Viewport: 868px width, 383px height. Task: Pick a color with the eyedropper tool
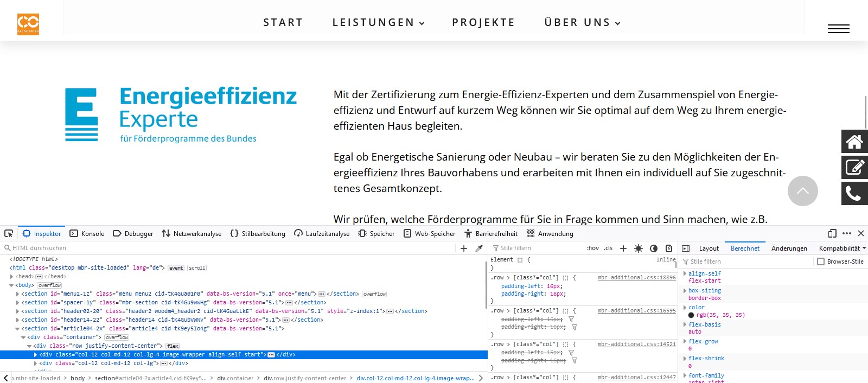[x=479, y=248]
